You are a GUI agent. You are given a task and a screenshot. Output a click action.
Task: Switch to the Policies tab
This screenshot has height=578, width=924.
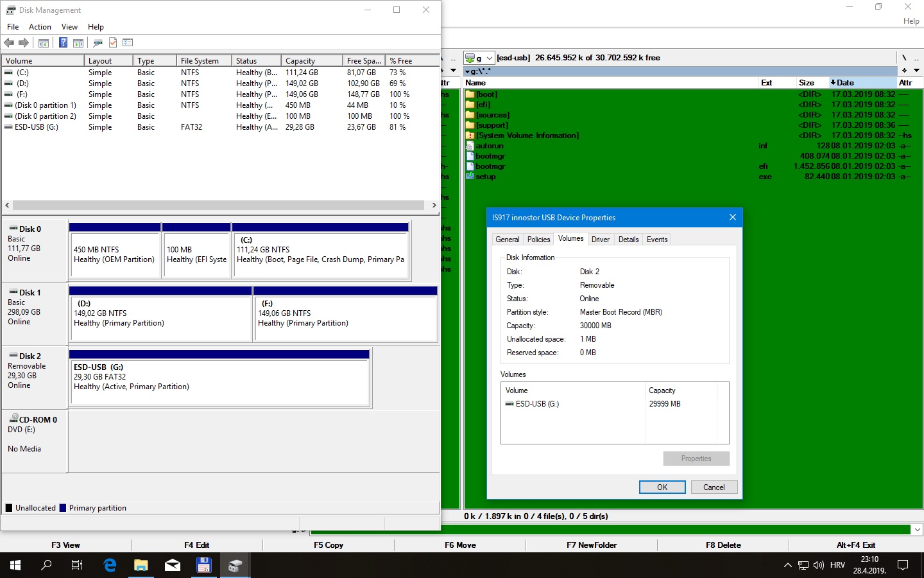click(x=538, y=240)
